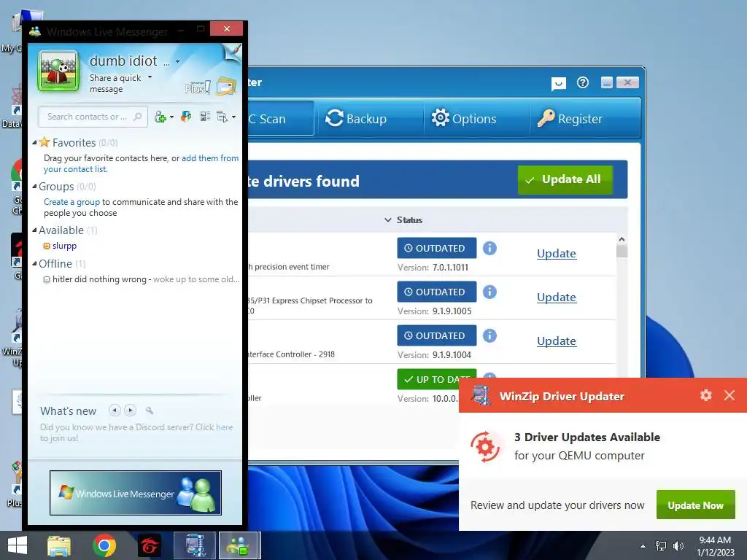Click the WinZip Driver Updater taskbar icon
The height and width of the screenshot is (560, 747).
click(195, 545)
